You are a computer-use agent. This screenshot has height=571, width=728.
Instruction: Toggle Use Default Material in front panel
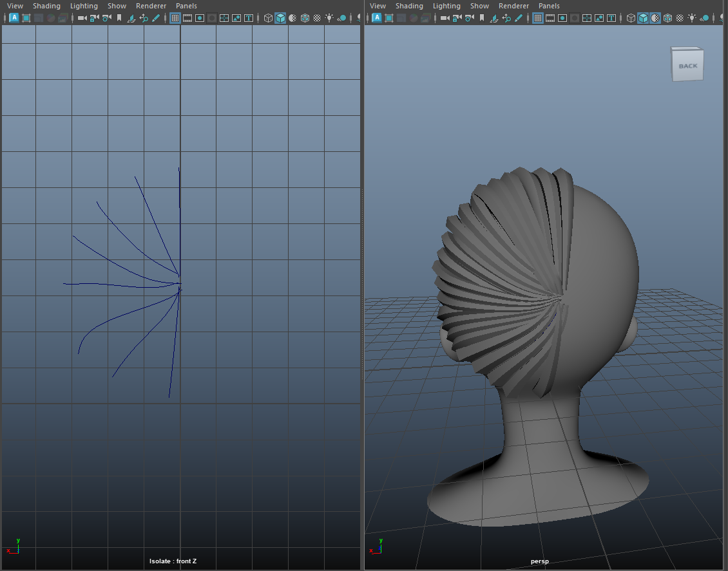pos(292,18)
